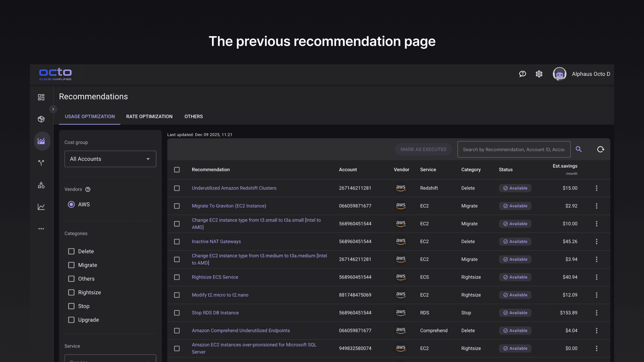Open the line chart icon in sidebar
644x362 pixels.
[41, 207]
